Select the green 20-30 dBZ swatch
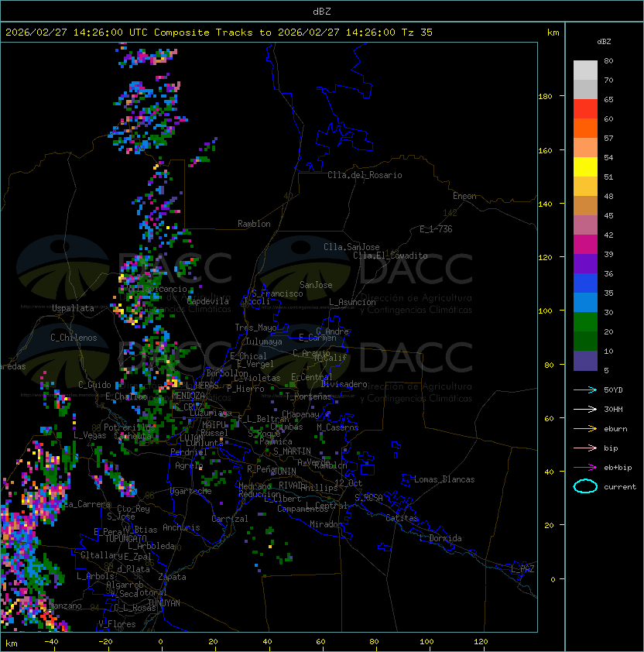 tap(585, 322)
